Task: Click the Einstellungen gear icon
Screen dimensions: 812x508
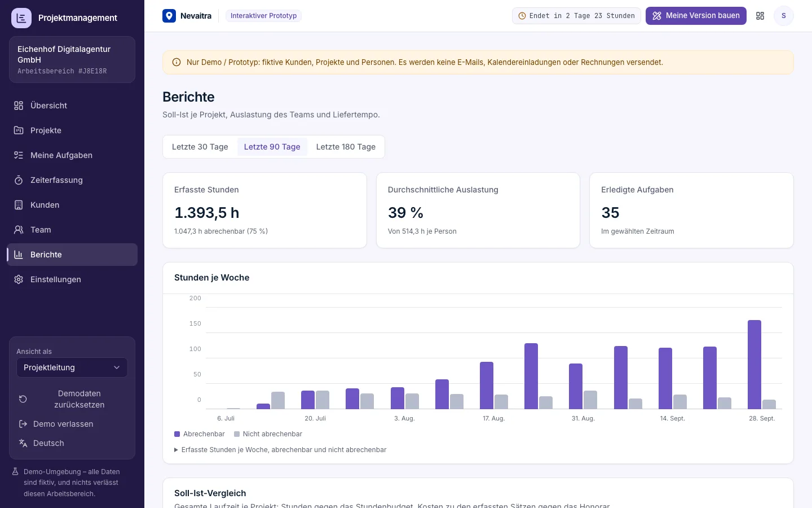Action: (19, 279)
